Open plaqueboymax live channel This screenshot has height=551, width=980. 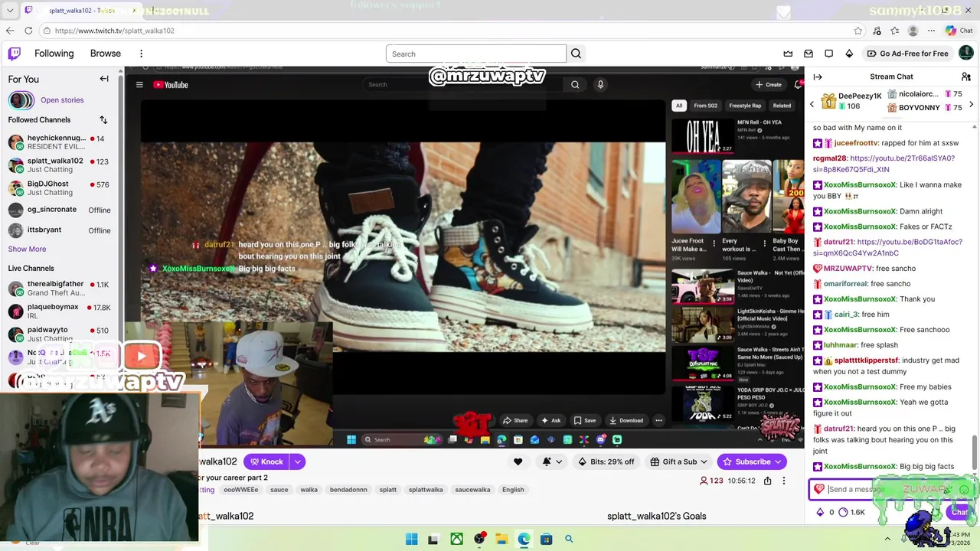60,311
